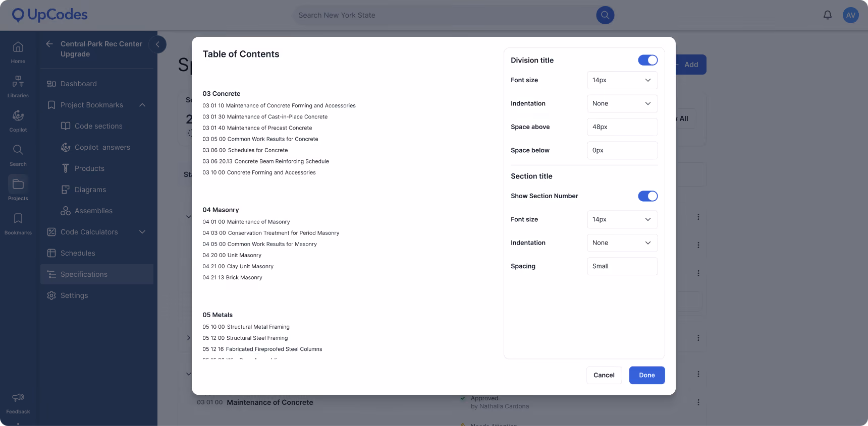Click the Add button
The width and height of the screenshot is (868, 426).
click(690, 65)
